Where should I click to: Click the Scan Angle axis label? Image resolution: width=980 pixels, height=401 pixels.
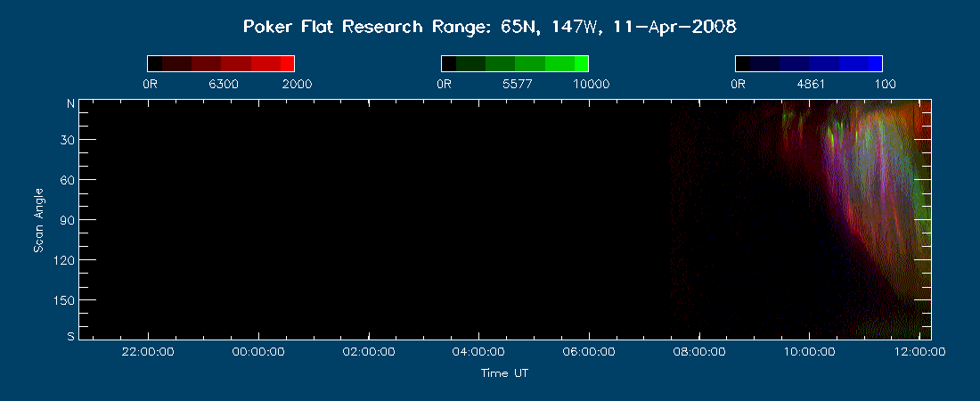(x=38, y=219)
